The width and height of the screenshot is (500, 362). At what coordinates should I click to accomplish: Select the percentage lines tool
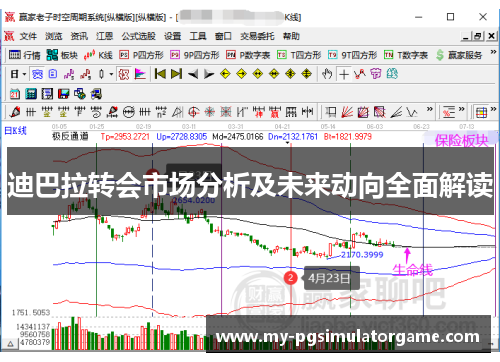pos(449,112)
